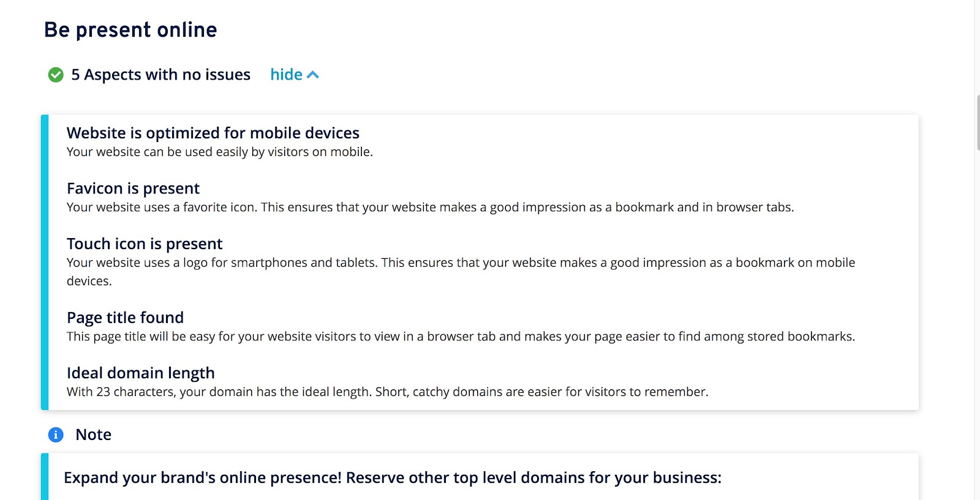Select the 'Website is optimized for mobile devices' entry
The image size is (980, 500).
(213, 133)
